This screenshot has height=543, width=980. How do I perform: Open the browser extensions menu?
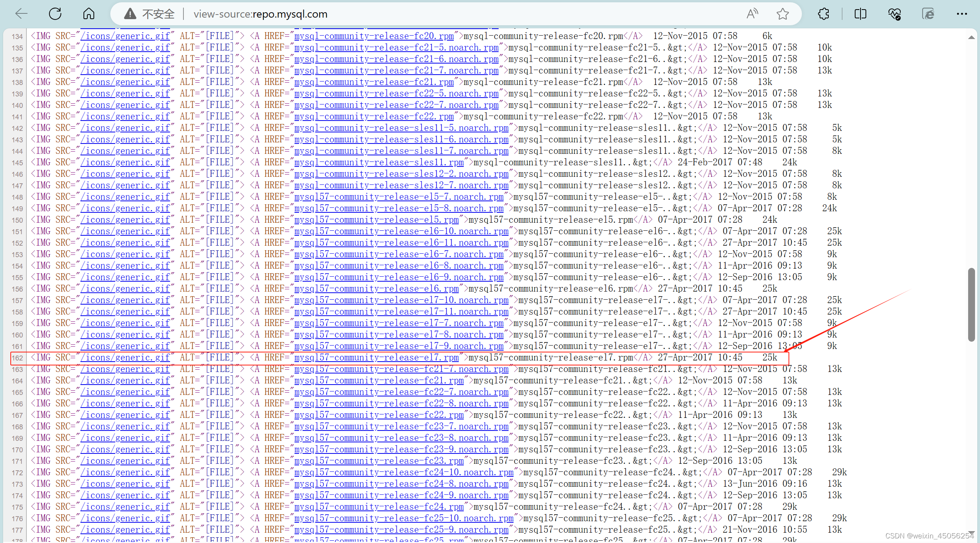tap(823, 14)
